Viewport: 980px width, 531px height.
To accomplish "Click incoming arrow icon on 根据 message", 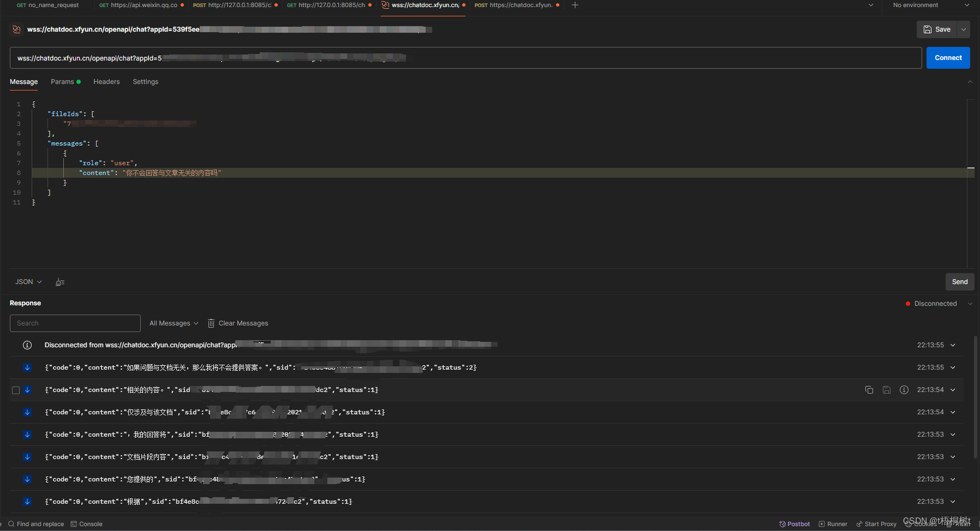I will click(27, 502).
